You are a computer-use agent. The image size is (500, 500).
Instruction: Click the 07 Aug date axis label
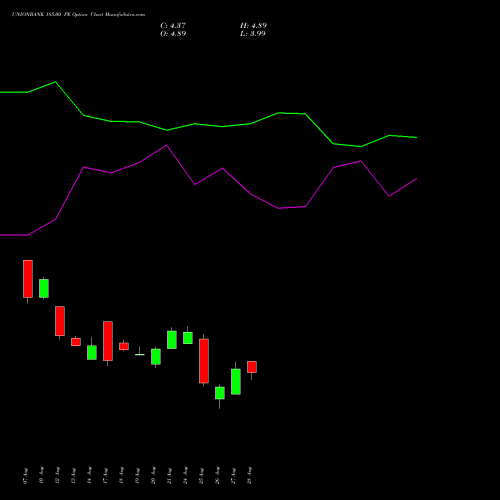coord(25,476)
